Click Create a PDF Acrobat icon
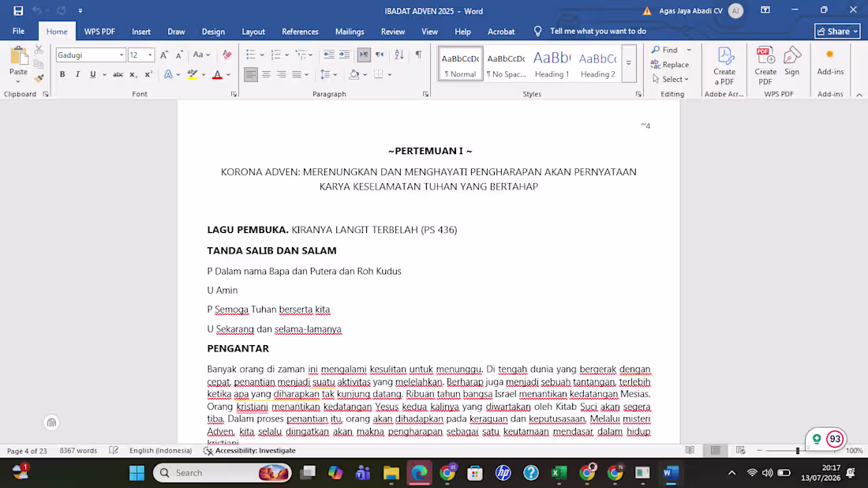 724,66
